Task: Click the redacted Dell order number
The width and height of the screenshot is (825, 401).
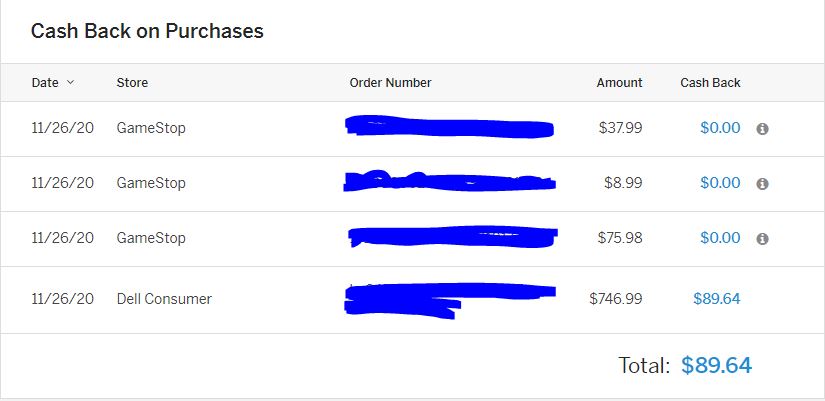Action: [450, 300]
